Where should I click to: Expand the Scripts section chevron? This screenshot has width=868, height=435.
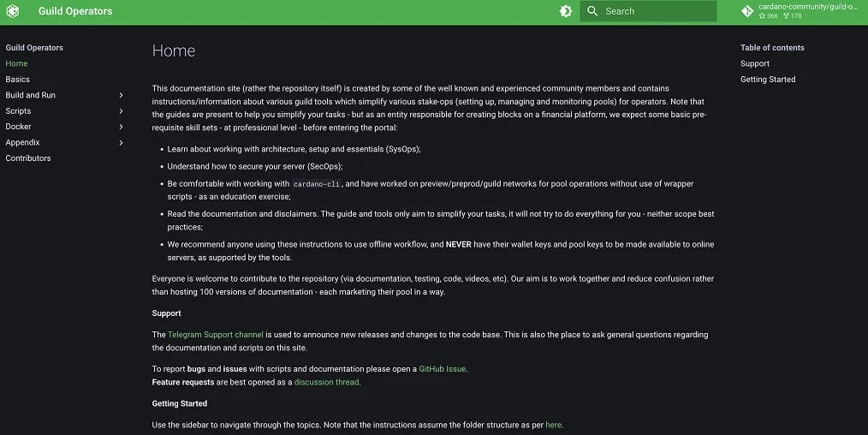[121, 111]
